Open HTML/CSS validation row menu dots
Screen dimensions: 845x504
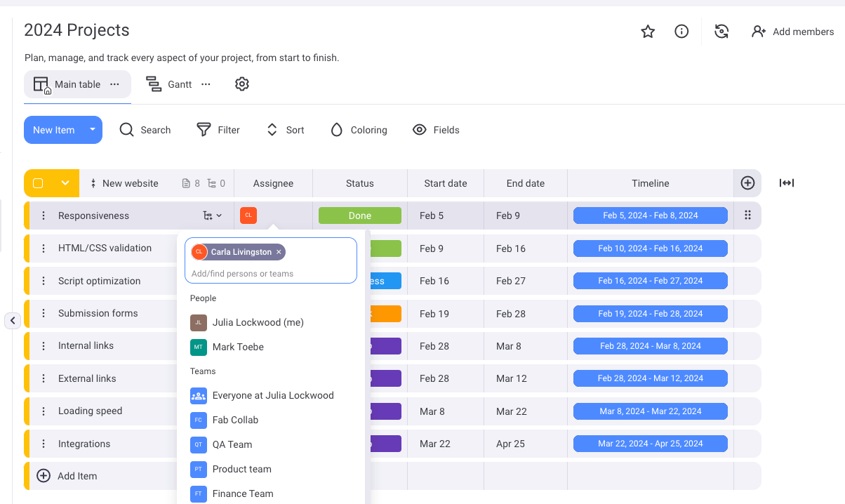(x=44, y=248)
